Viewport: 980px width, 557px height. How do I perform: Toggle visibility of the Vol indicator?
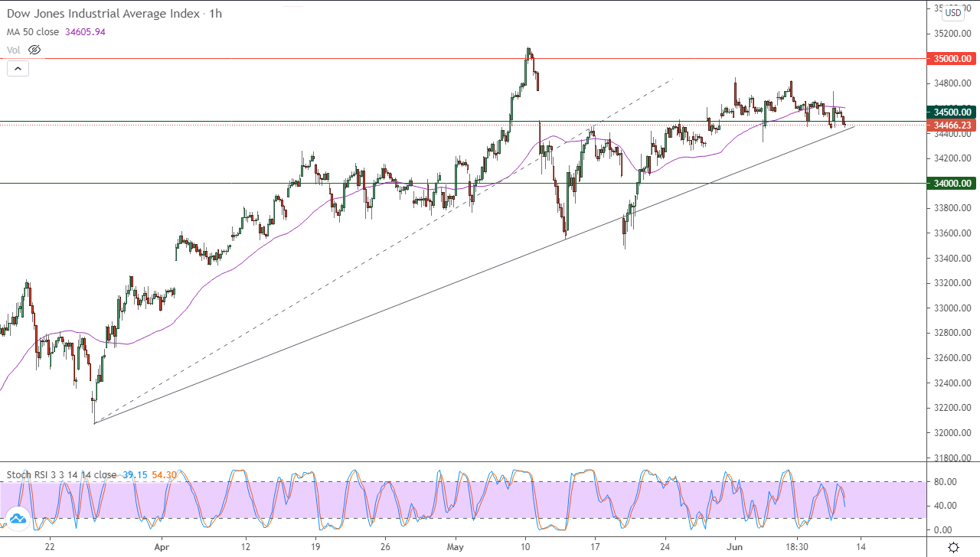(34, 50)
